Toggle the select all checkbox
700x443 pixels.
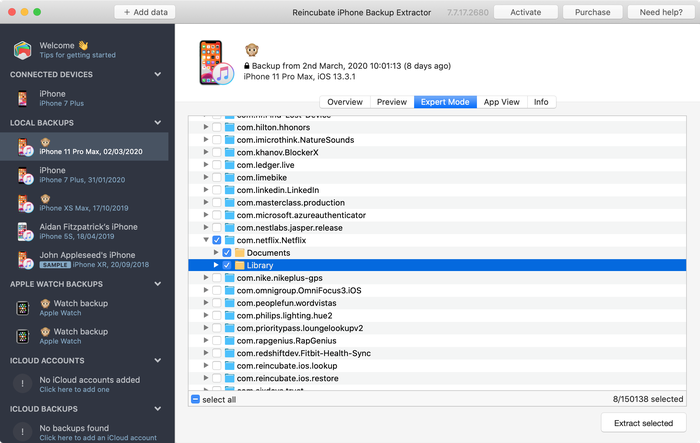195,399
